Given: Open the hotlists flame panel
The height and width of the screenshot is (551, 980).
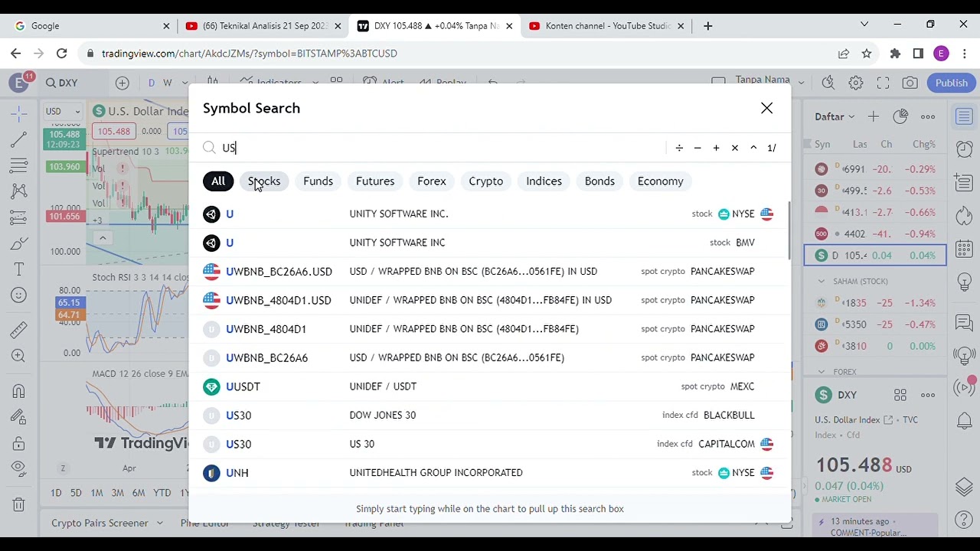Looking at the screenshot, I should click(x=964, y=216).
